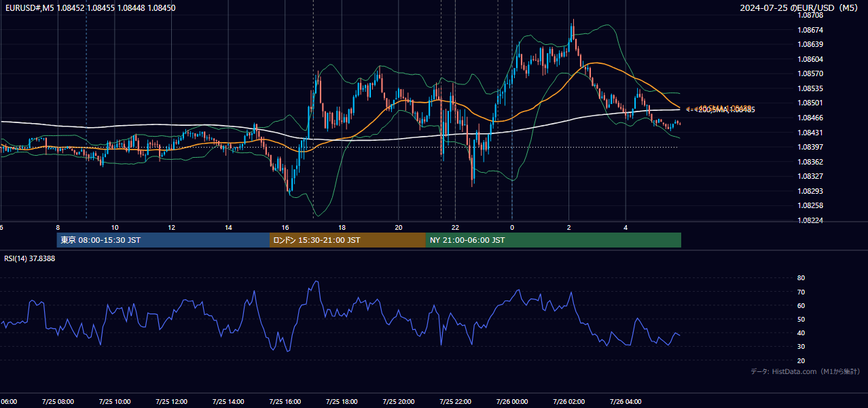
Task: Click the RSI 80 level label
Action: pyautogui.click(x=801, y=278)
